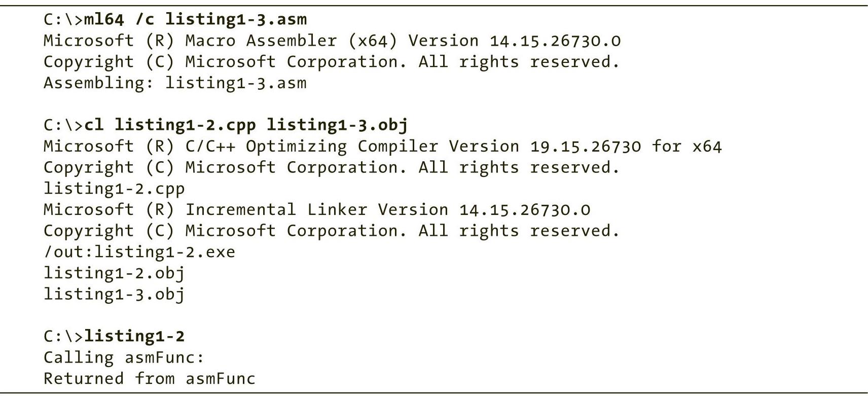Image resolution: width=868 pixels, height=396 pixels.
Task: Click the compiler version number 19.15.26730
Action: coord(586,146)
